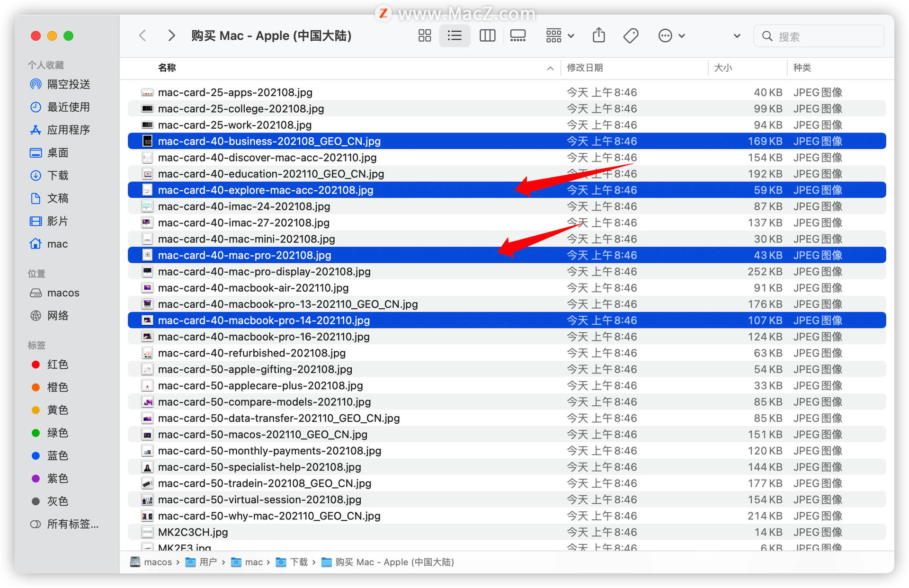909x588 pixels.
Task: Open 桌面 in the sidebar
Action: point(49,152)
